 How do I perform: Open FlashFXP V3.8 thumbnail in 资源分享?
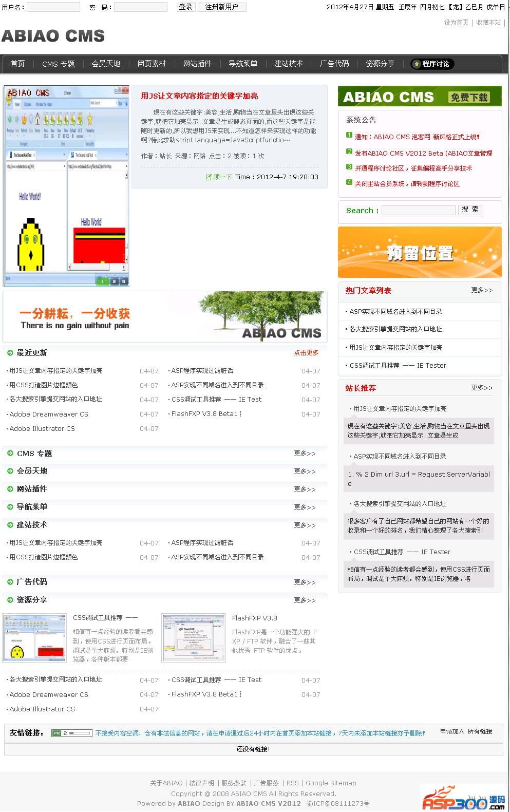194,637
